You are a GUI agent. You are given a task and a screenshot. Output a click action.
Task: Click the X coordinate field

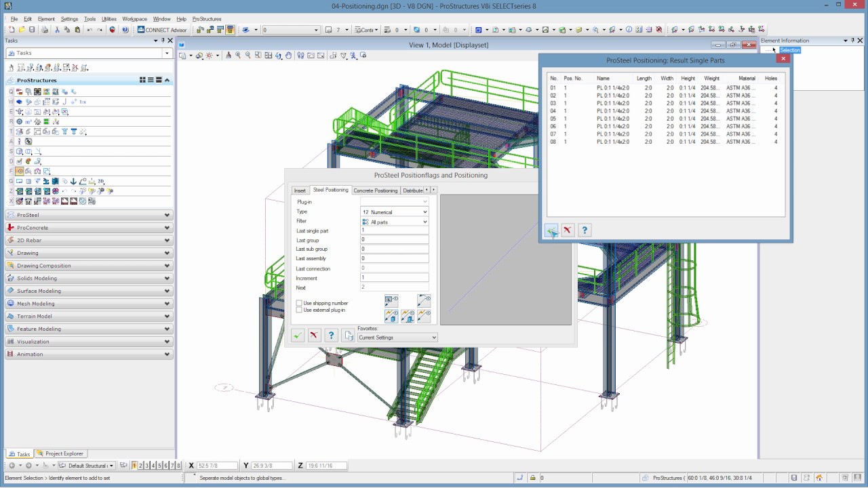pyautogui.click(x=217, y=466)
